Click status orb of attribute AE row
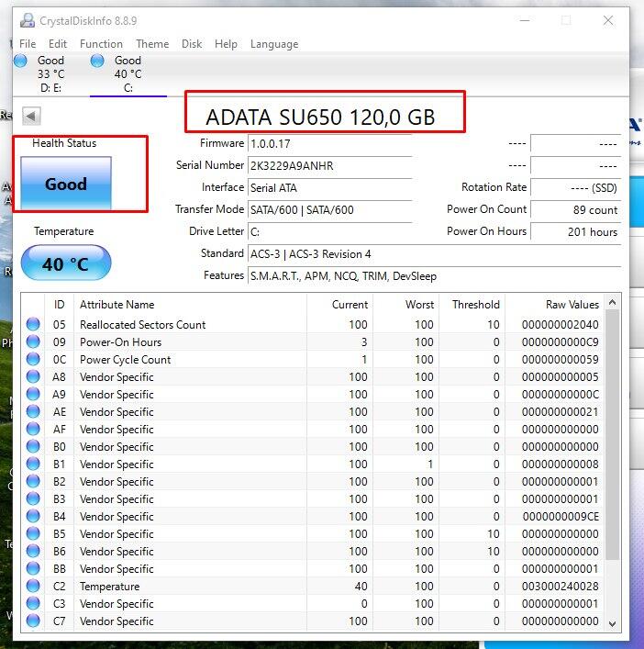The image size is (644, 649). tap(33, 411)
